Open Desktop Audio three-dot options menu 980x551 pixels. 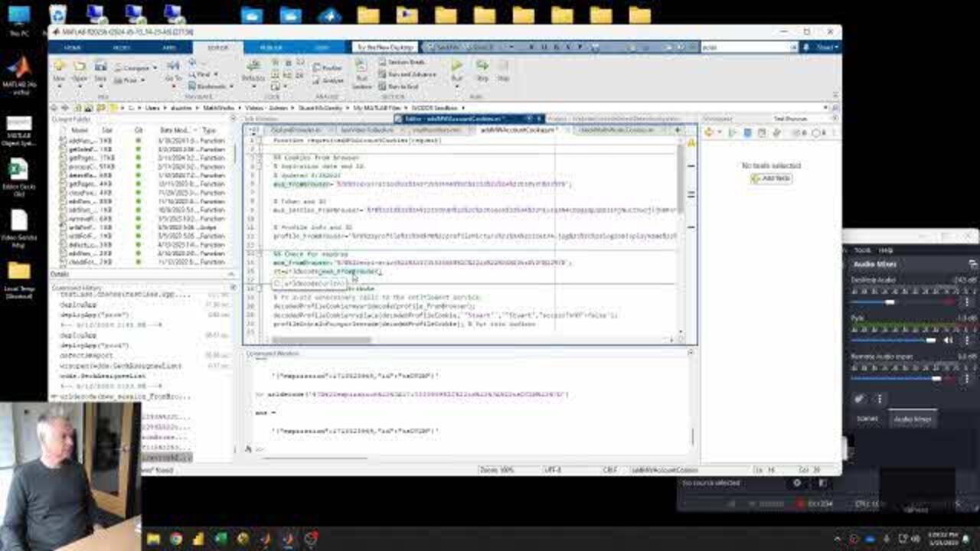(x=967, y=302)
